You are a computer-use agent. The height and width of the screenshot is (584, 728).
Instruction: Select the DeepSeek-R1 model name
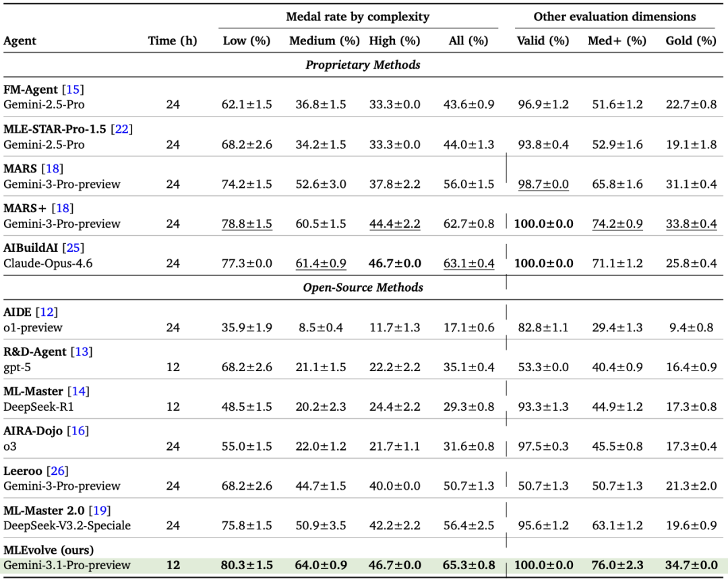tap(38, 407)
